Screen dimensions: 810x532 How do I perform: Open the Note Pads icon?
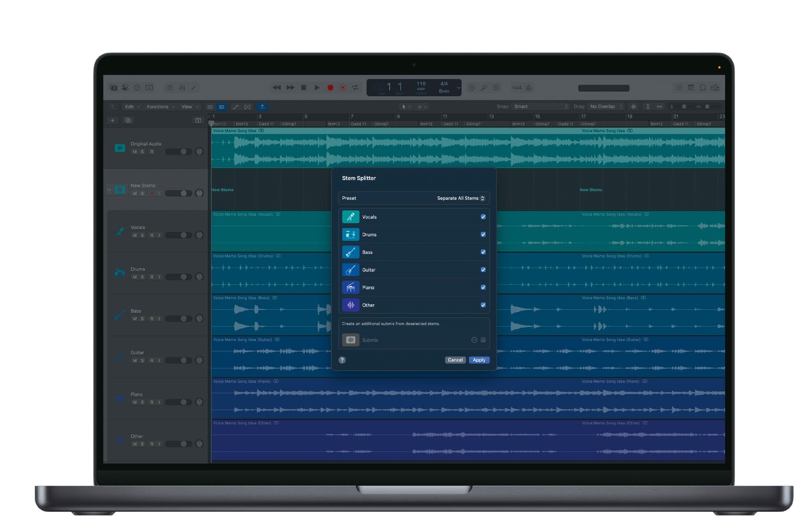pos(691,87)
